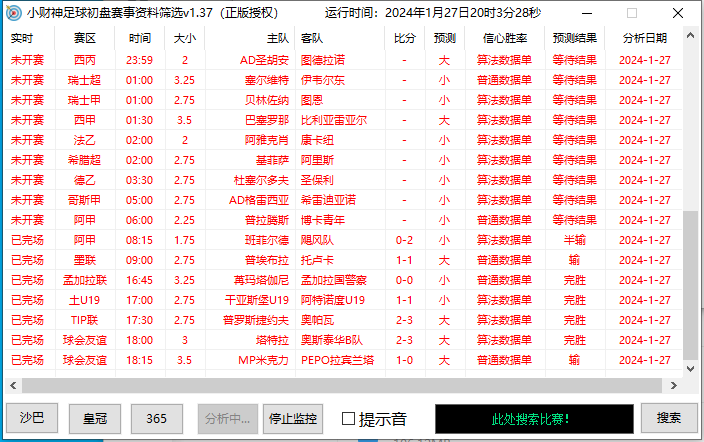Sort by the 主队 column header
The image size is (704, 442).
[250, 39]
